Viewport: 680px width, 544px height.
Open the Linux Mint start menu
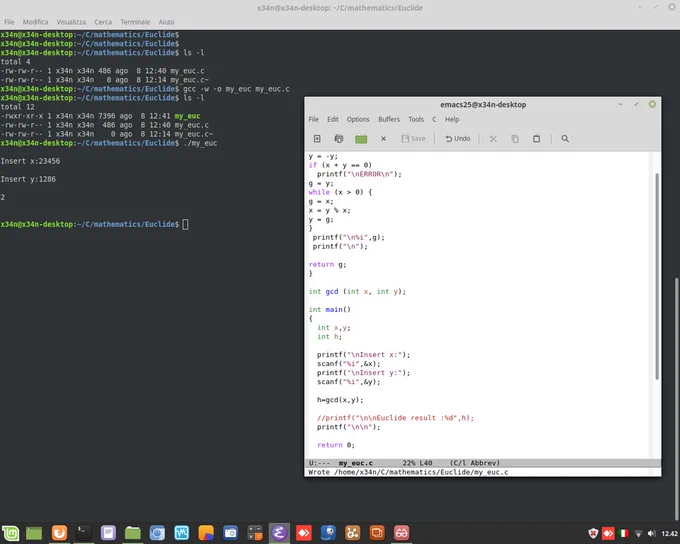coord(10,533)
